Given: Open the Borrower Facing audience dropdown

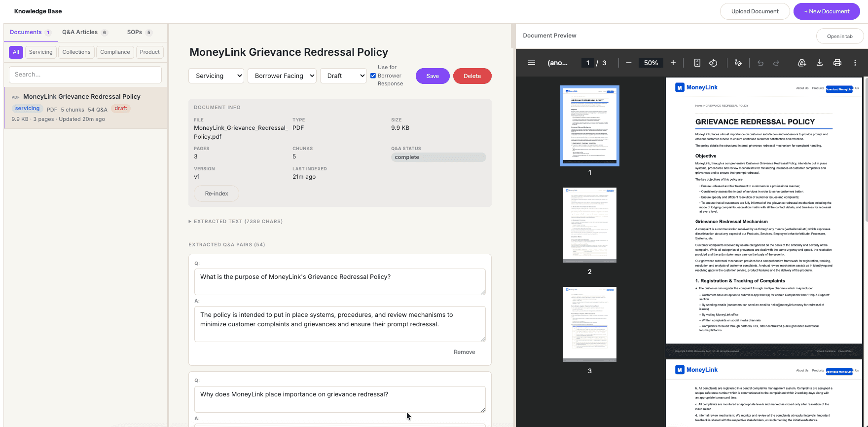Looking at the screenshot, I should click(x=282, y=76).
